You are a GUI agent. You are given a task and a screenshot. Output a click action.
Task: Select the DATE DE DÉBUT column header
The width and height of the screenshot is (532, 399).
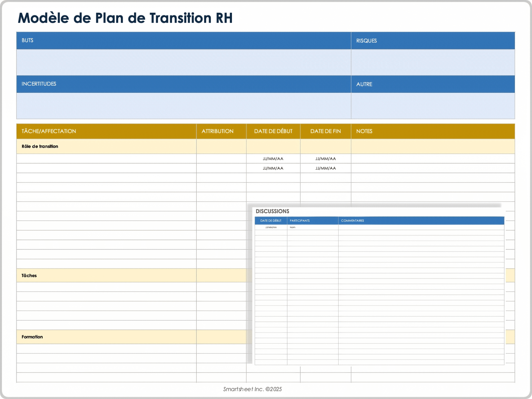click(x=273, y=131)
